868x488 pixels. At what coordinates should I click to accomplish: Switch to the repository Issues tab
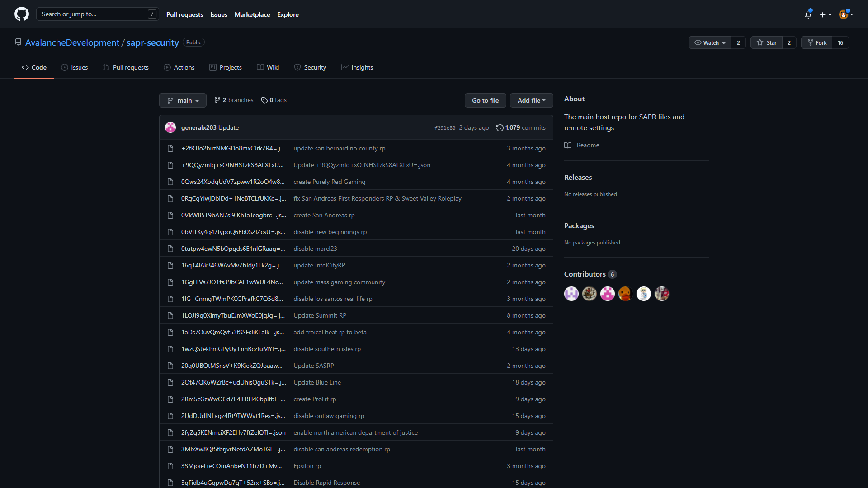tap(75, 67)
